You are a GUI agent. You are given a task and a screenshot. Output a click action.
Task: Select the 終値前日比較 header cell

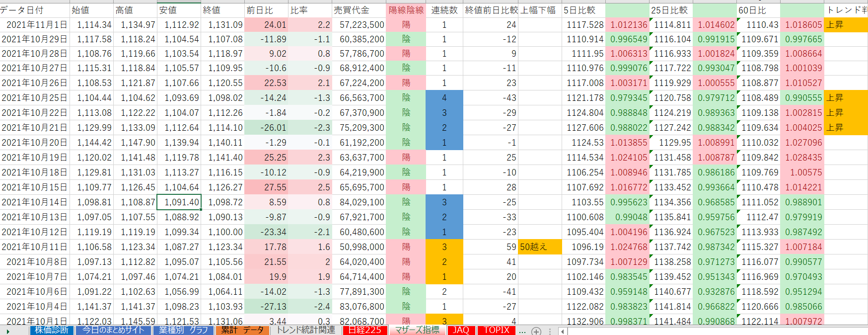(491, 10)
